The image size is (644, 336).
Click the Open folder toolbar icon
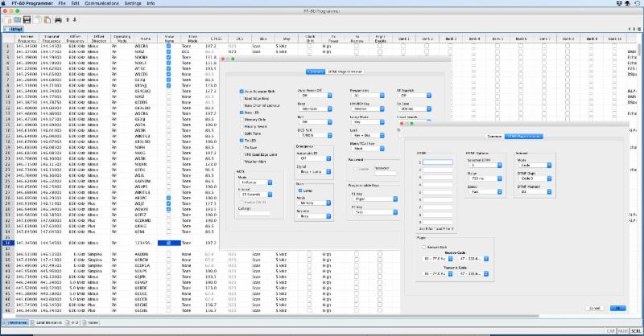tap(17, 19)
